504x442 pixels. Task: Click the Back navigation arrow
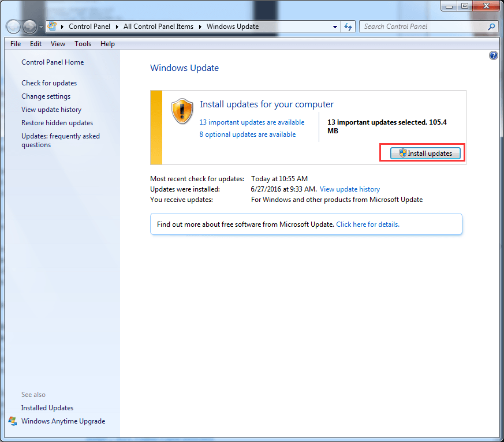(x=13, y=27)
